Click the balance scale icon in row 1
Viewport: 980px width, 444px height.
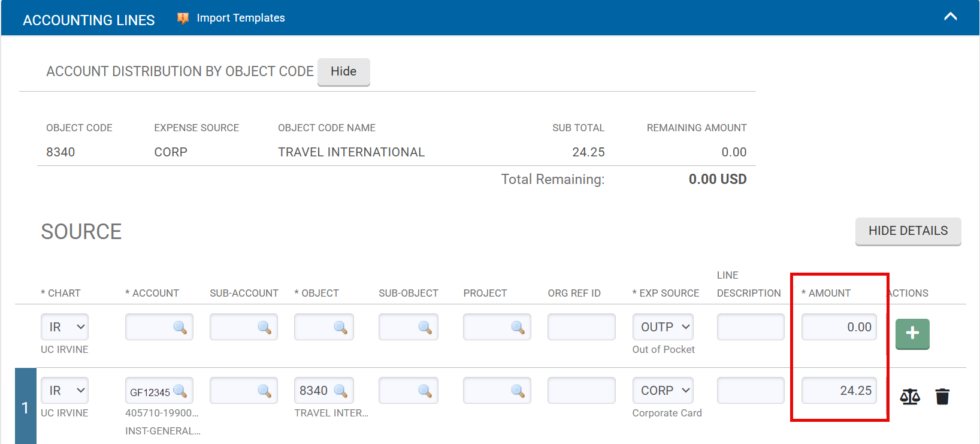[x=909, y=397]
